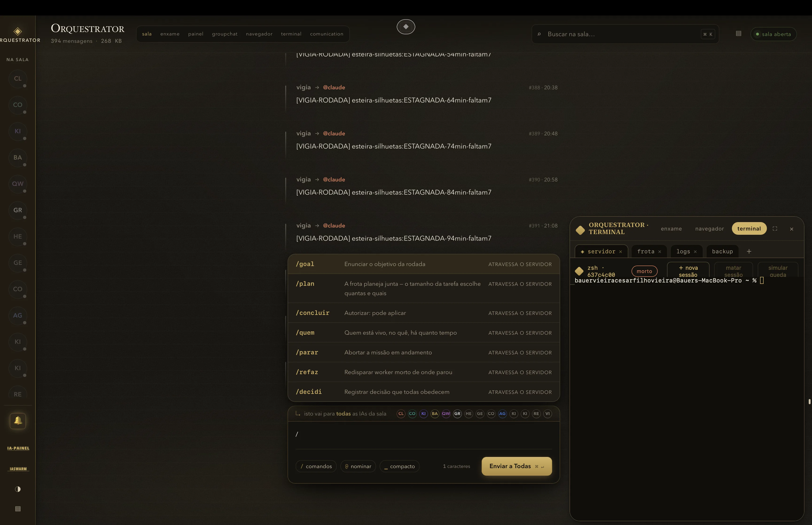Toggle the HE recipient chip
Image resolution: width=812 pixels, height=525 pixels.
[468, 414]
